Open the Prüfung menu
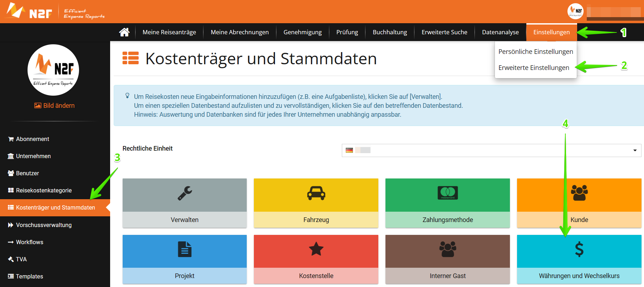The image size is (644, 287). click(347, 32)
